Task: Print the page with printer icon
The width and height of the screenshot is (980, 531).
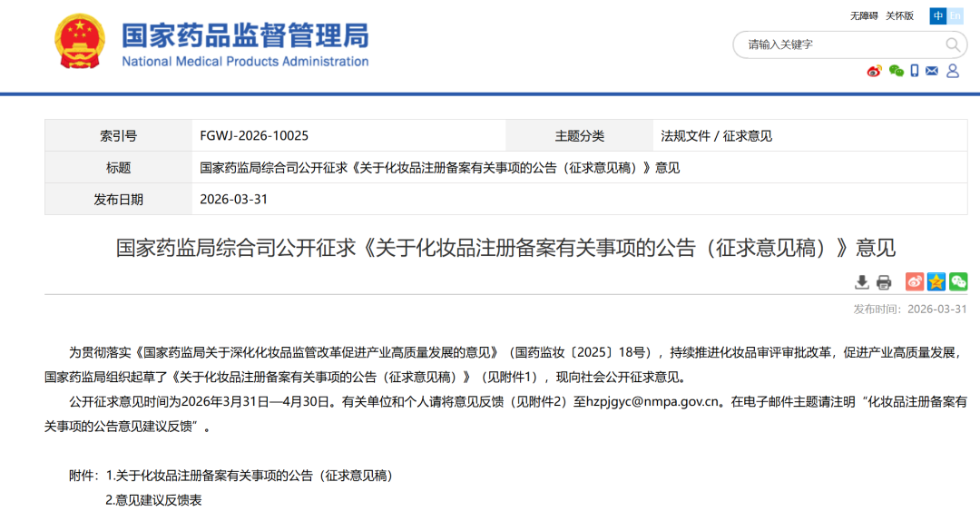Action: pyautogui.click(x=884, y=282)
